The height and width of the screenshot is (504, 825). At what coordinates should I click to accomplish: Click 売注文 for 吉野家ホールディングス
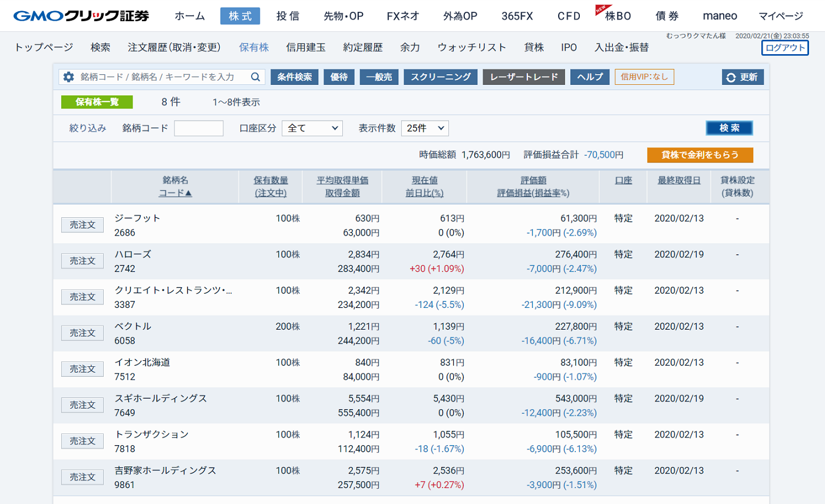[82, 477]
